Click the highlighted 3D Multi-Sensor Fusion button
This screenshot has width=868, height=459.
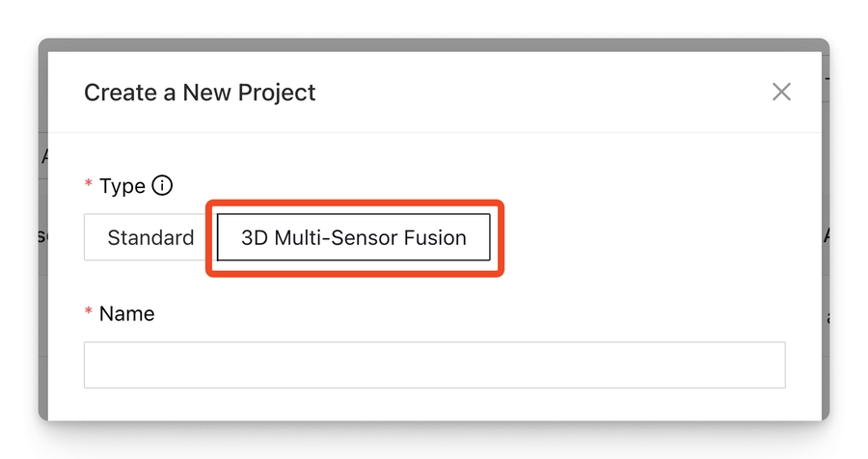(x=353, y=237)
